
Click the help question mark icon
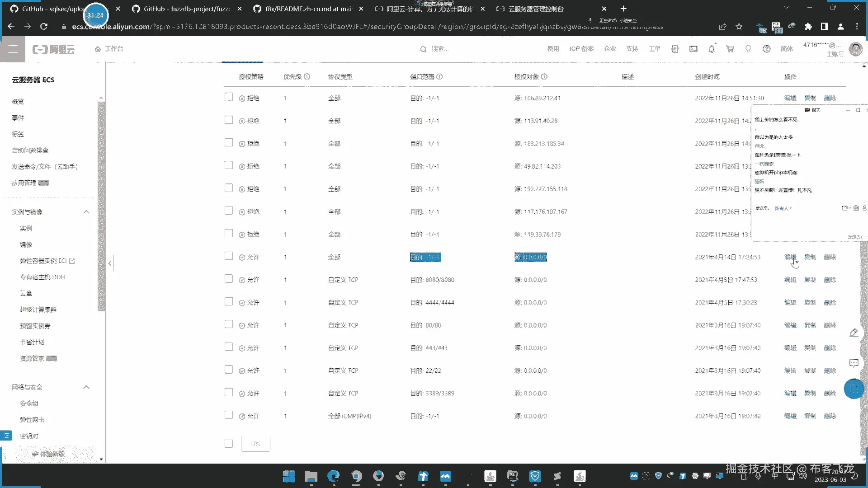[x=766, y=49]
